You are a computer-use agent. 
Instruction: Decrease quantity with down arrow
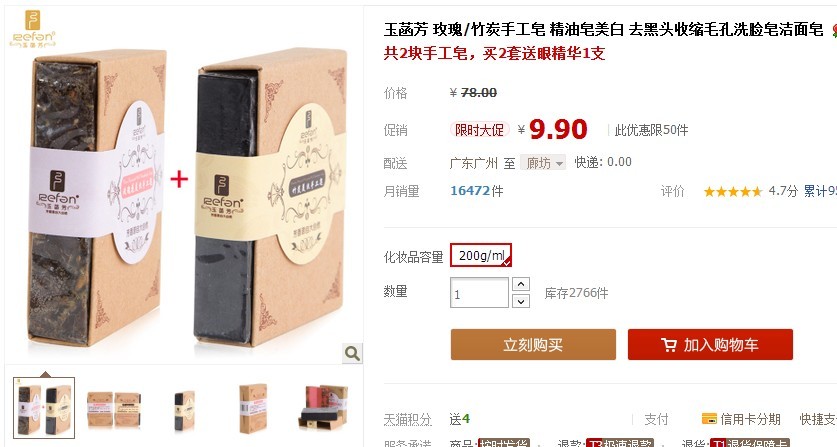coord(521,302)
